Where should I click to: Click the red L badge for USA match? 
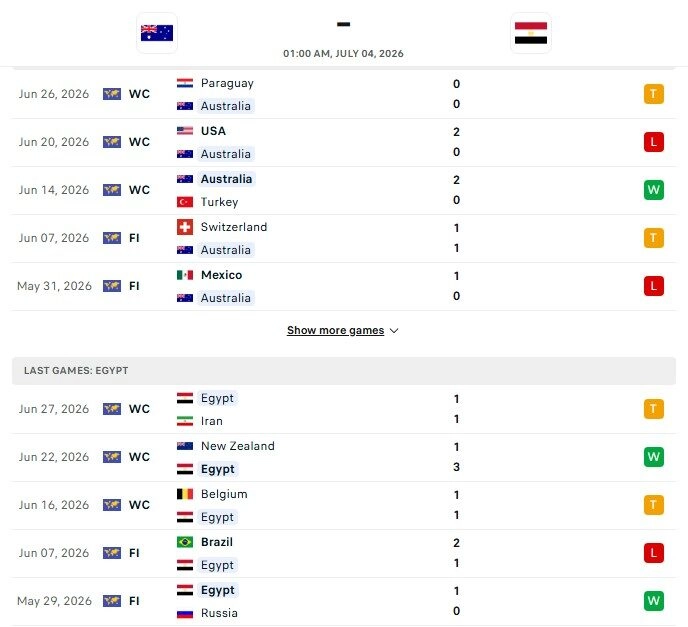(653, 142)
